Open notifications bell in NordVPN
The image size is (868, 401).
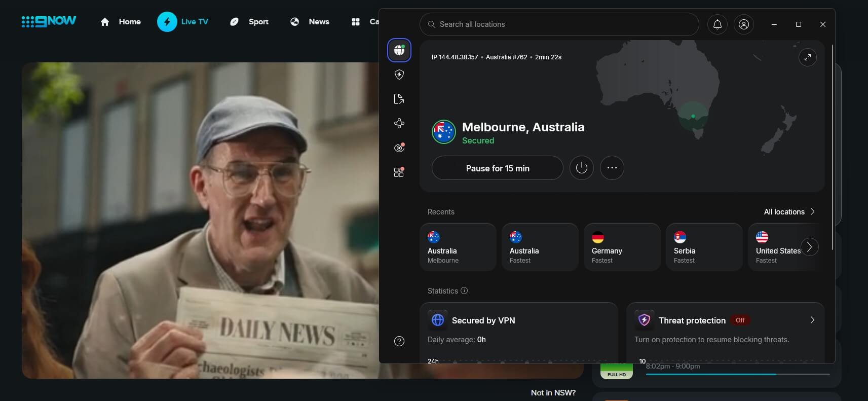coord(718,24)
